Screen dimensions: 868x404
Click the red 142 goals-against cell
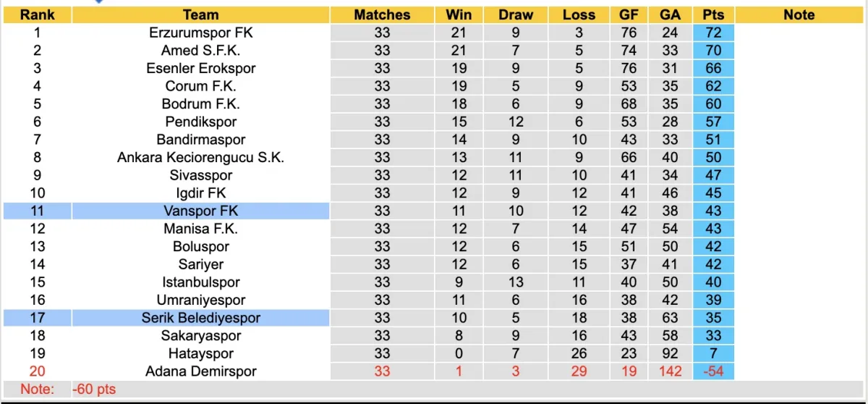[670, 371]
